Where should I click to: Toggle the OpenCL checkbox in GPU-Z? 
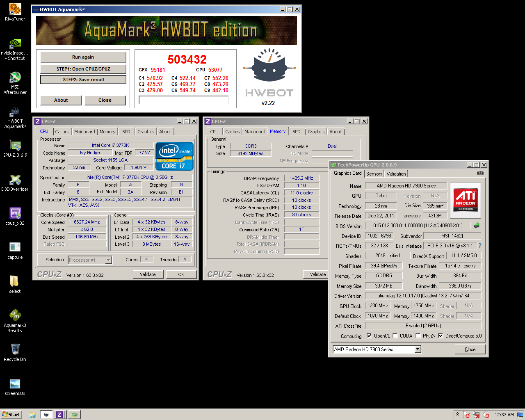369,336
